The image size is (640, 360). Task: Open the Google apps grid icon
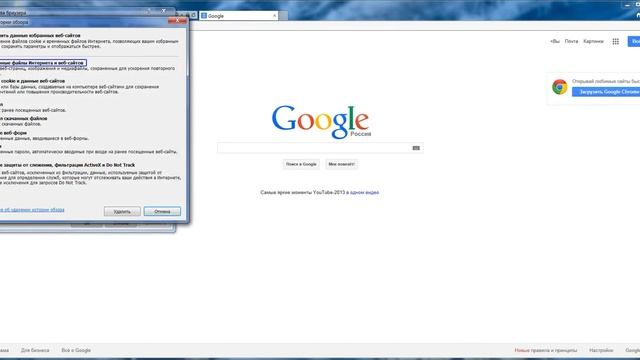click(x=616, y=41)
